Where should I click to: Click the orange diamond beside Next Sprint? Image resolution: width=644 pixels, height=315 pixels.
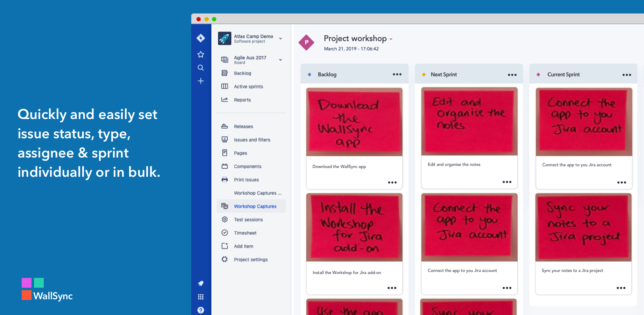tap(424, 75)
